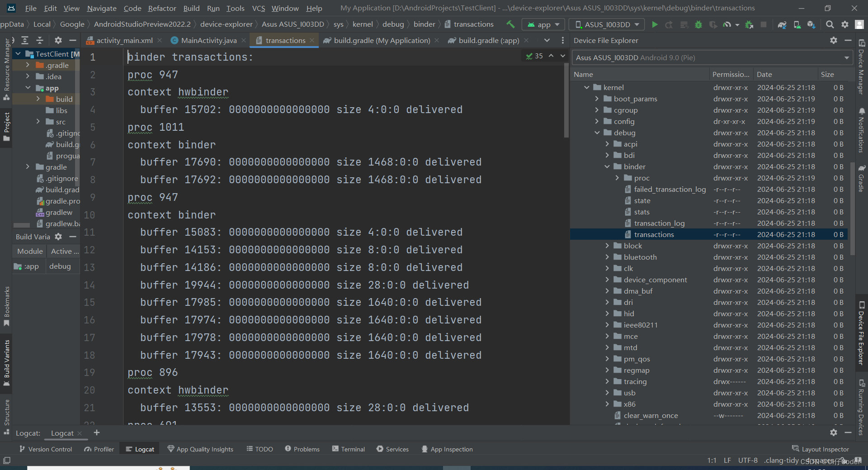
Task: Click the user account avatar icon
Action: point(859,24)
